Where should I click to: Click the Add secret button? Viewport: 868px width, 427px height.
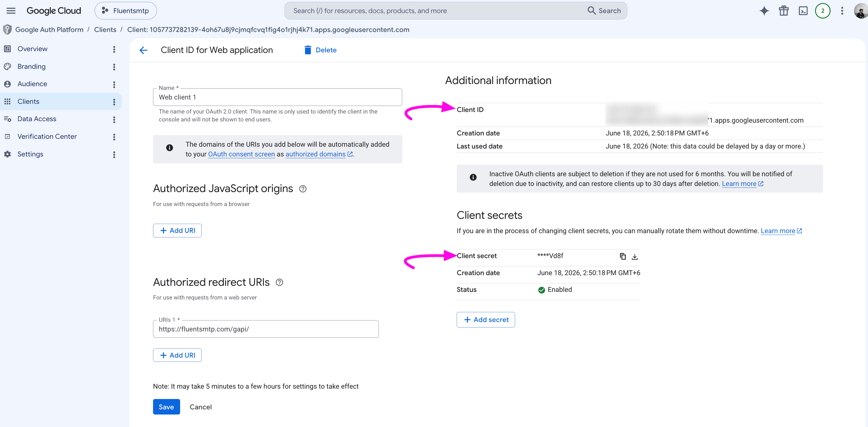point(486,320)
